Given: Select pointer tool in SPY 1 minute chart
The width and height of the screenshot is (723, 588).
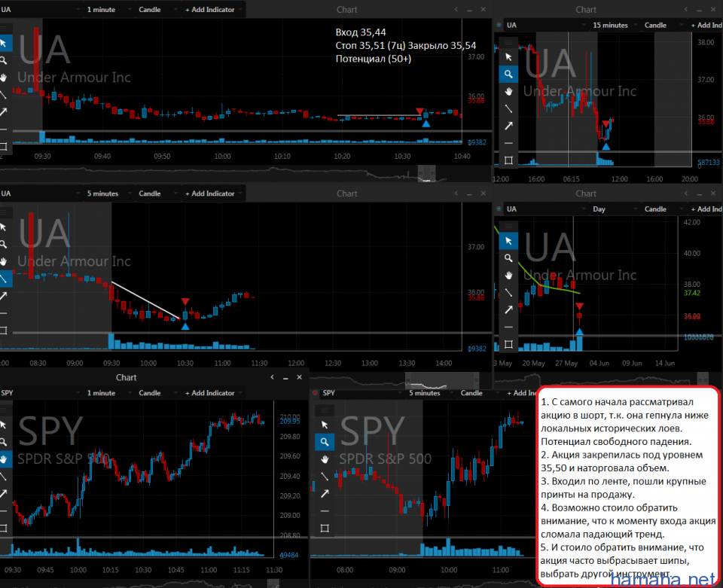Looking at the screenshot, I should click(3, 425).
